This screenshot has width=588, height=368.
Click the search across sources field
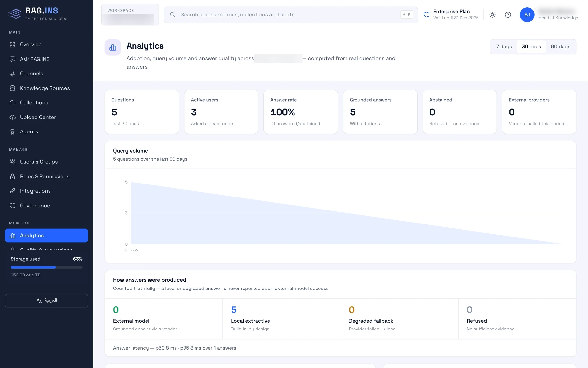[x=291, y=15]
